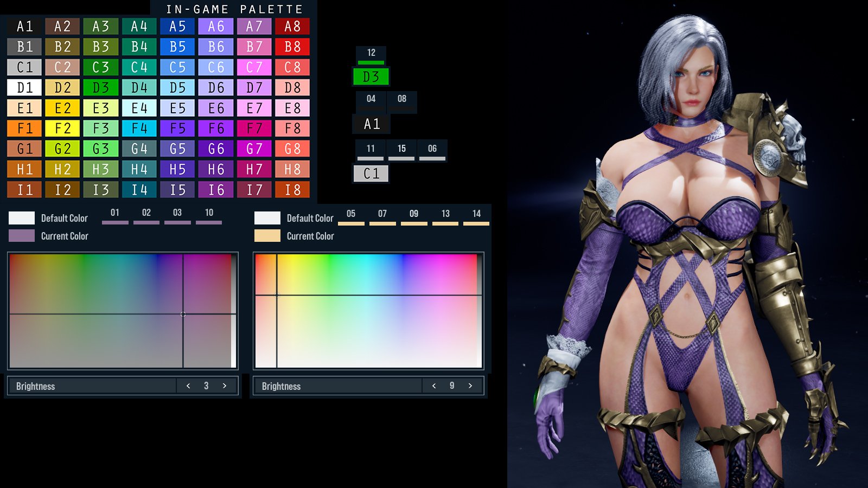Screen dimensions: 868x488
Task: Choose the A8 dark red swatch
Action: [x=292, y=26]
